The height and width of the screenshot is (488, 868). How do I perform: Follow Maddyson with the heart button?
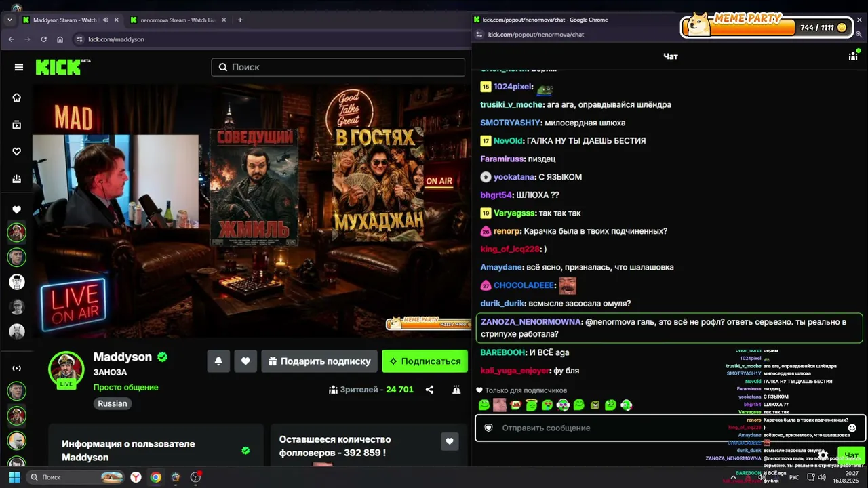coord(245,361)
